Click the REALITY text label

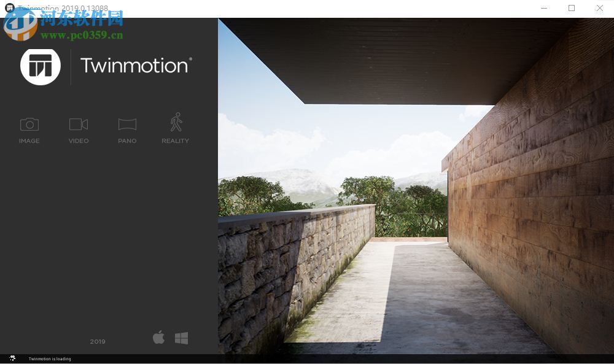pyautogui.click(x=176, y=141)
